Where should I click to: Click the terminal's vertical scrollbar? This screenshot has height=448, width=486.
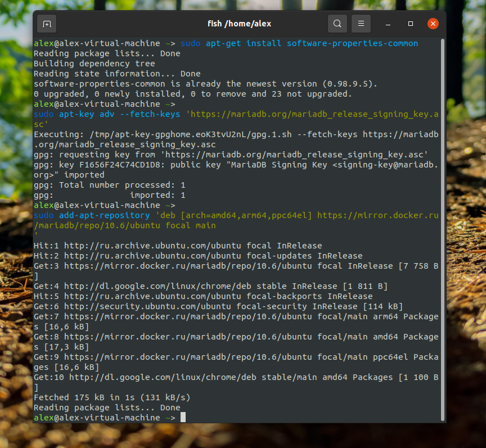point(443,225)
